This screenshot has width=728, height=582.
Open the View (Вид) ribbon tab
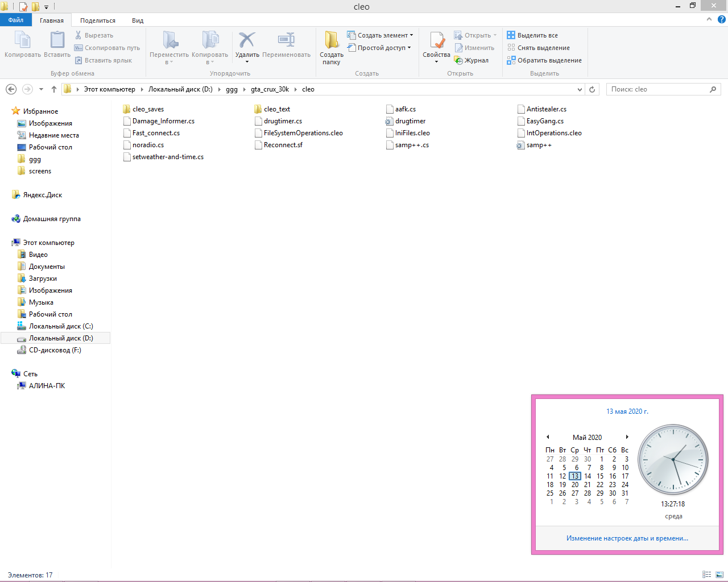click(138, 20)
